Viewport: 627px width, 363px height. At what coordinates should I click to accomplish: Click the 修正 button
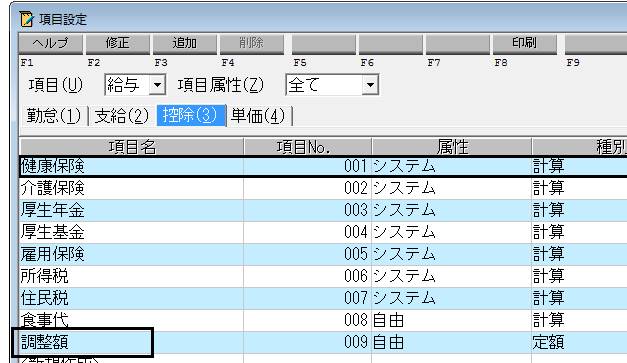(118, 44)
